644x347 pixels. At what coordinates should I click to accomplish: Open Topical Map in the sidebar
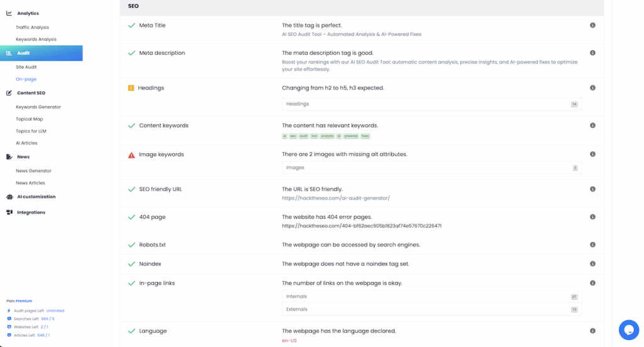click(29, 119)
